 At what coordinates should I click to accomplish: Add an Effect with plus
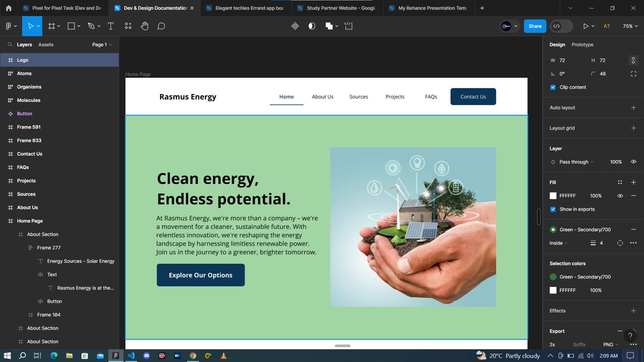[x=633, y=311]
